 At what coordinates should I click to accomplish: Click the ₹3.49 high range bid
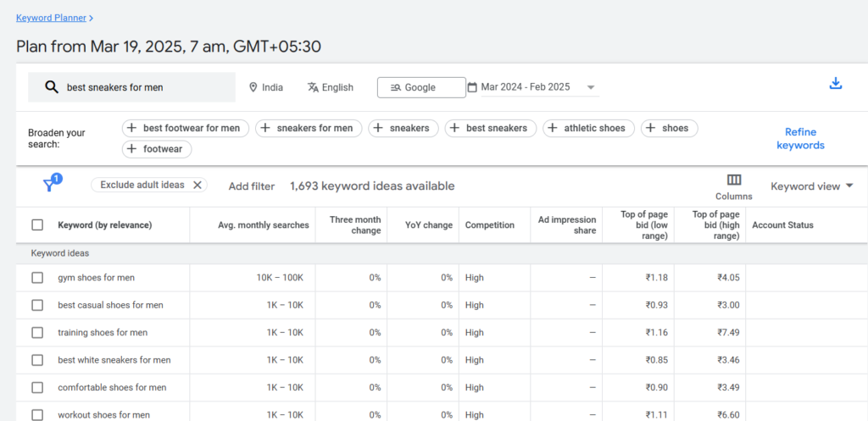[x=728, y=387]
